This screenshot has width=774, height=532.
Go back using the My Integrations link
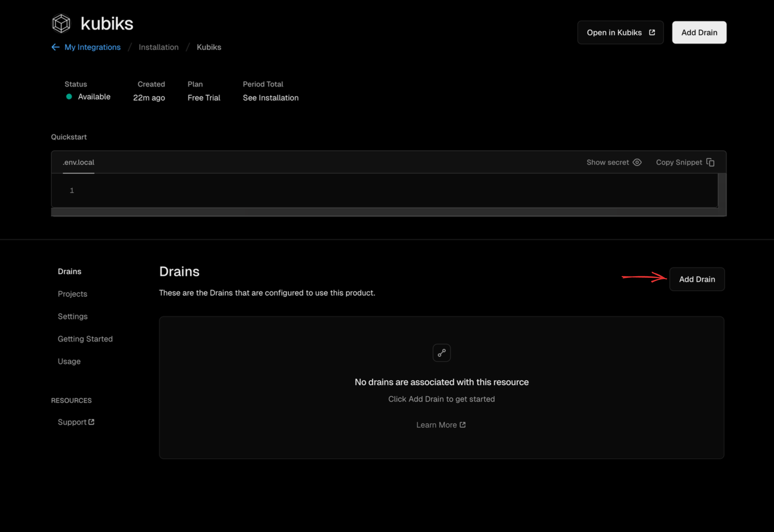(92, 47)
